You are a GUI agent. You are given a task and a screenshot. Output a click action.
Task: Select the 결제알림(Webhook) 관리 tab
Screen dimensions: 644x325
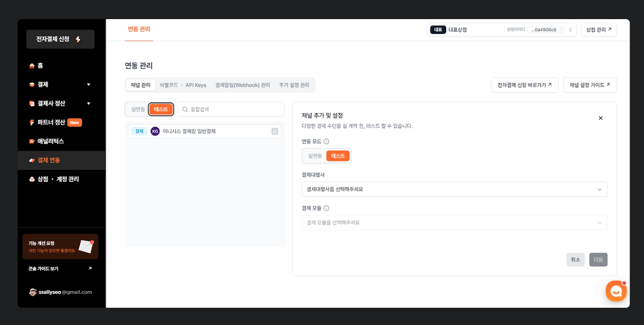[x=243, y=85]
